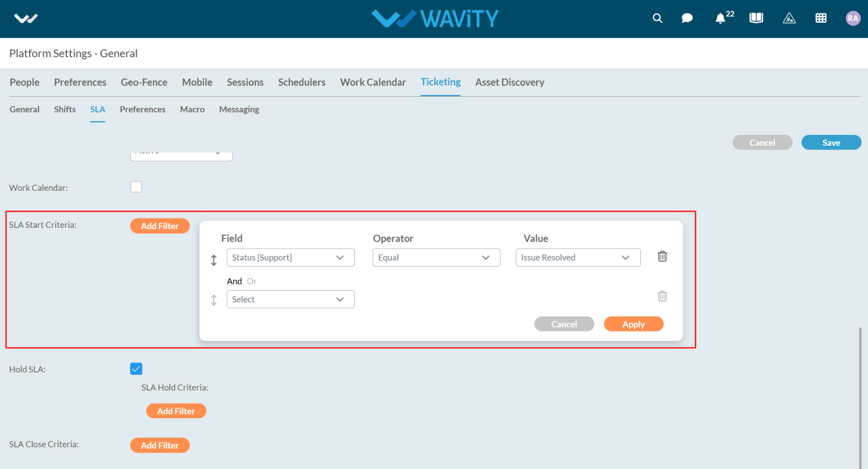Image resolution: width=868 pixels, height=469 pixels.
Task: Go to the top-level Preferences tab
Action: pos(80,82)
